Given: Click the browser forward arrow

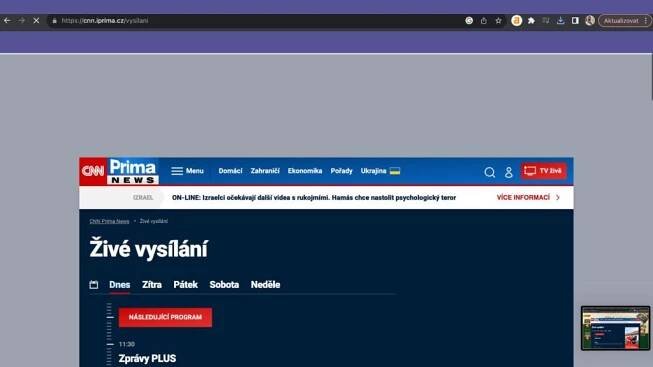Looking at the screenshot, I should (x=22, y=20).
